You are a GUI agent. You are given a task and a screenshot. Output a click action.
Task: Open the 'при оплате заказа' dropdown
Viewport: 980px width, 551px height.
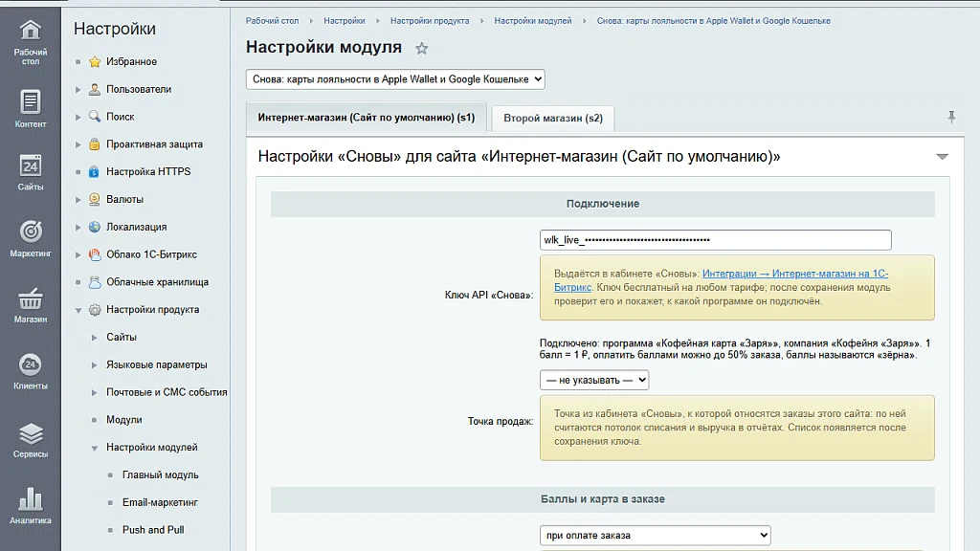coord(655,536)
